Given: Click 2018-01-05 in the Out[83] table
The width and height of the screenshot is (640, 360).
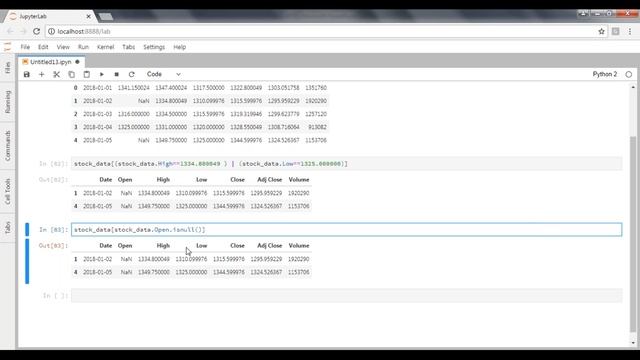Looking at the screenshot, I should click(97, 272).
